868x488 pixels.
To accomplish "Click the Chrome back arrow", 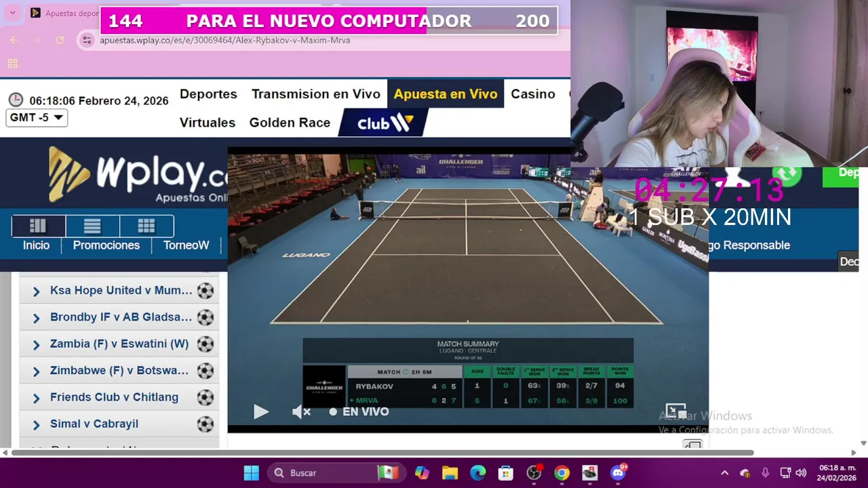I will pos(14,40).
